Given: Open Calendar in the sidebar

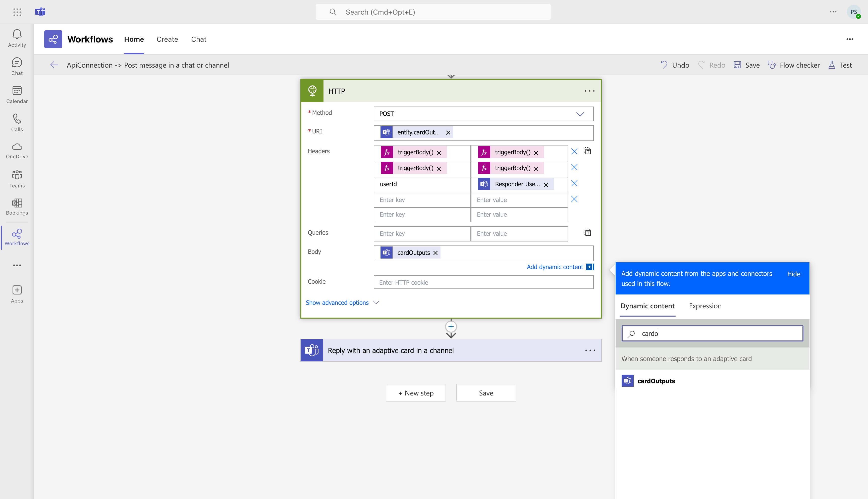Looking at the screenshot, I should (17, 94).
